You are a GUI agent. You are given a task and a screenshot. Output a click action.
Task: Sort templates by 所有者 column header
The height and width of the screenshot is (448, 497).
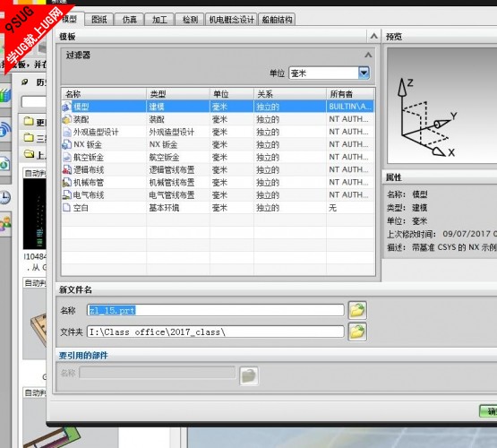[x=350, y=94]
